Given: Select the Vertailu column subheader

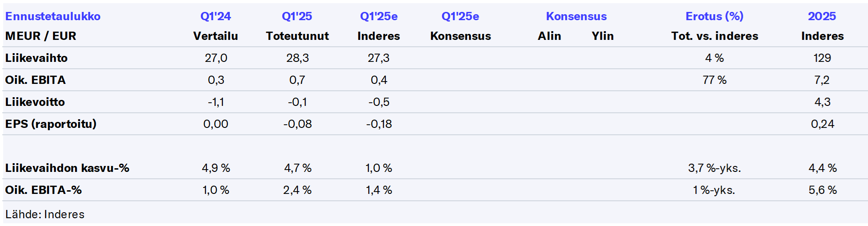Looking at the screenshot, I should 216,36.
